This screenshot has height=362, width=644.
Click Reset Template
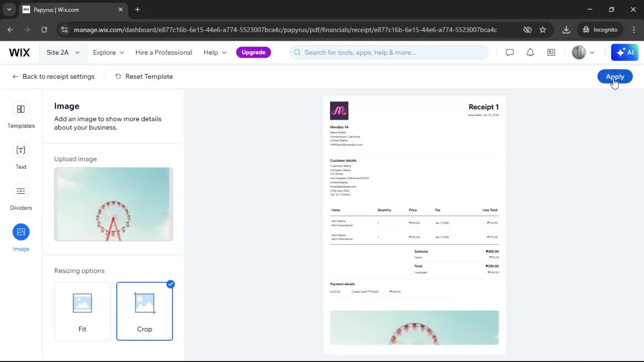(x=144, y=77)
